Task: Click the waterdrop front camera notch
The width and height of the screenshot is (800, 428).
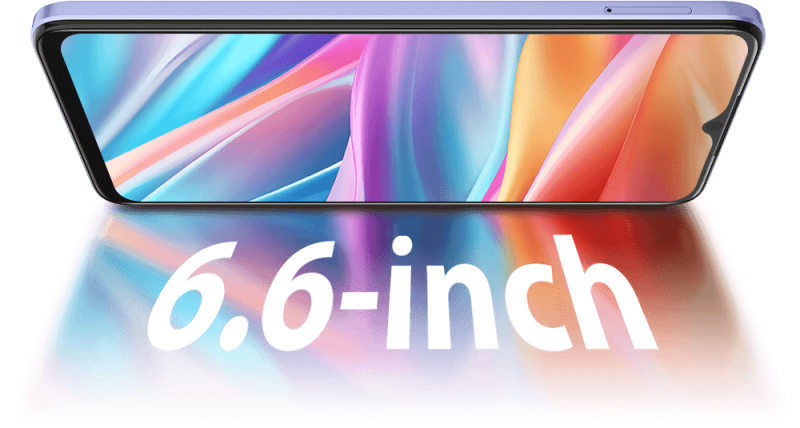Action: click(x=714, y=125)
